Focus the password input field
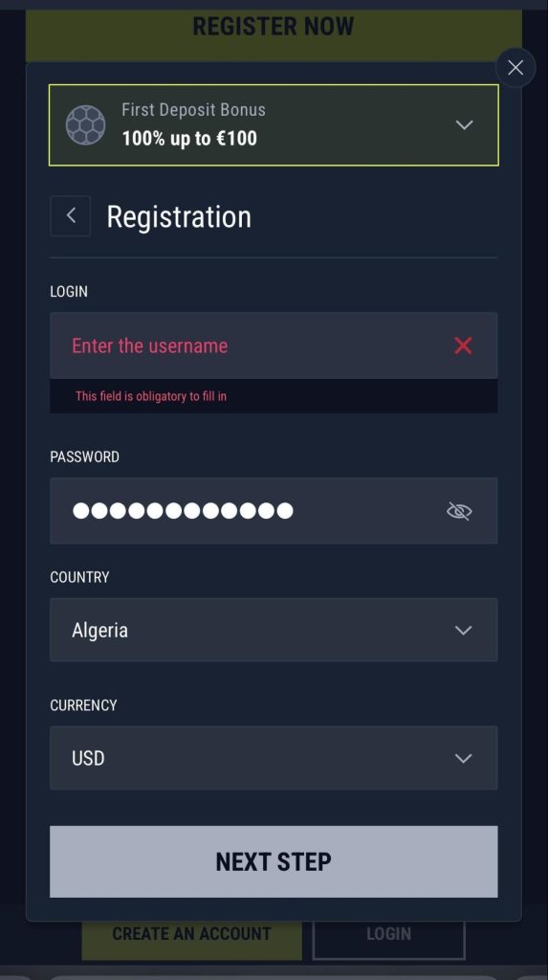548x980 pixels. click(274, 511)
